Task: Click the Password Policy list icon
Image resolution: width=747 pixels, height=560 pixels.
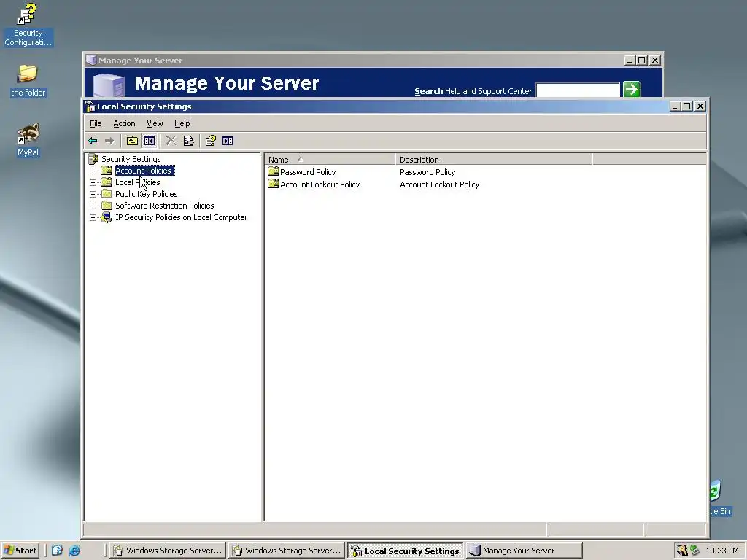Action: pyautogui.click(x=274, y=171)
